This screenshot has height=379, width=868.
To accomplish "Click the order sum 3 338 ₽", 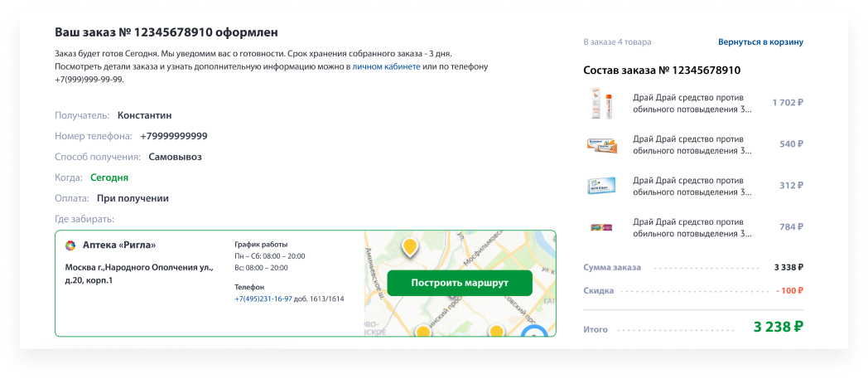I will 788,267.
